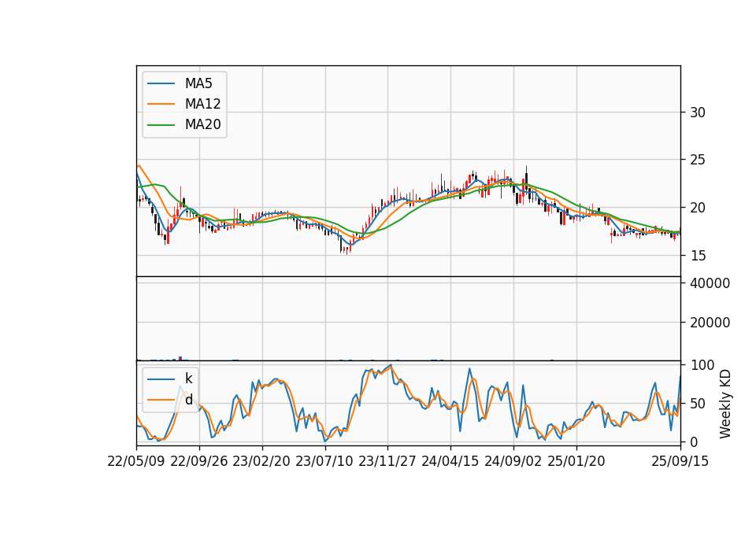Viewport: 756px width, 543px height.
Task: Click the MA5 legend label
Action: pos(198,83)
